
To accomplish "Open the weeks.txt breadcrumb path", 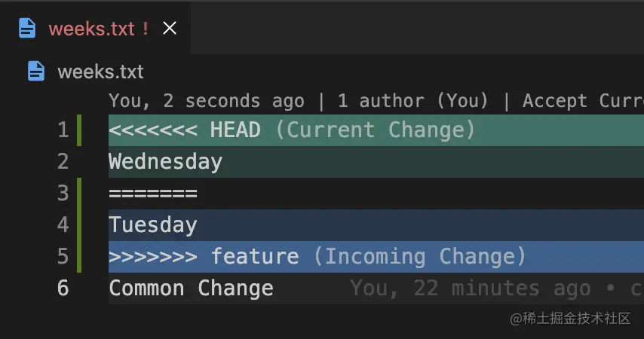I will (100, 72).
